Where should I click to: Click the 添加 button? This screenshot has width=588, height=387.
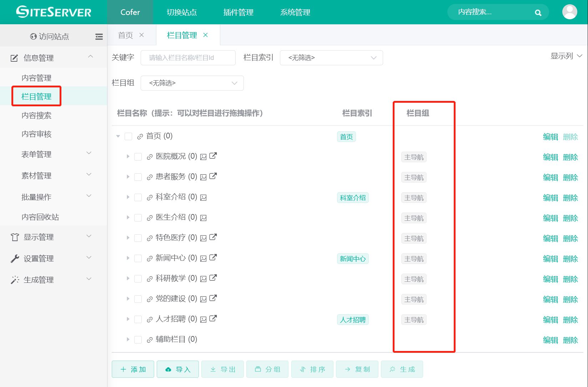pyautogui.click(x=133, y=369)
